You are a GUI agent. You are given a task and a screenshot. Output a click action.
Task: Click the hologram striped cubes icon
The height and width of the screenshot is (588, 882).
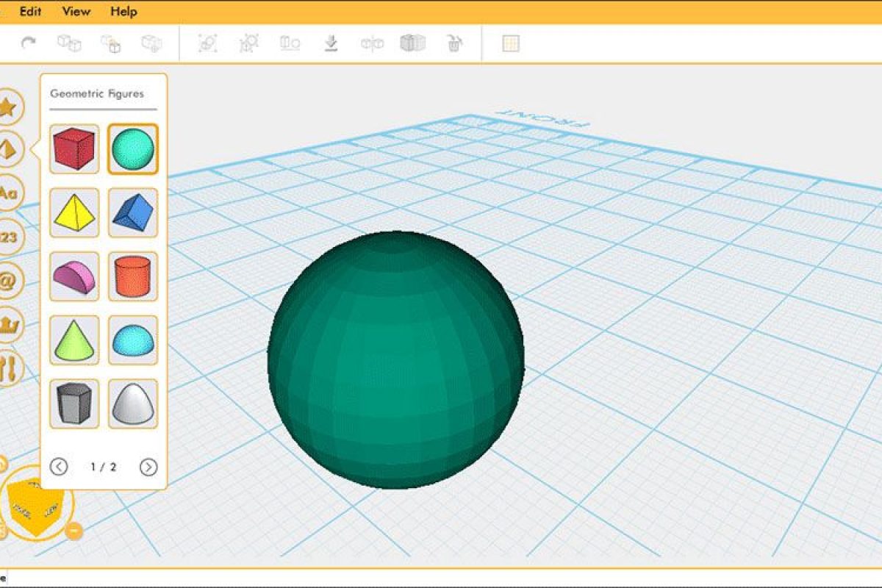pos(413,43)
